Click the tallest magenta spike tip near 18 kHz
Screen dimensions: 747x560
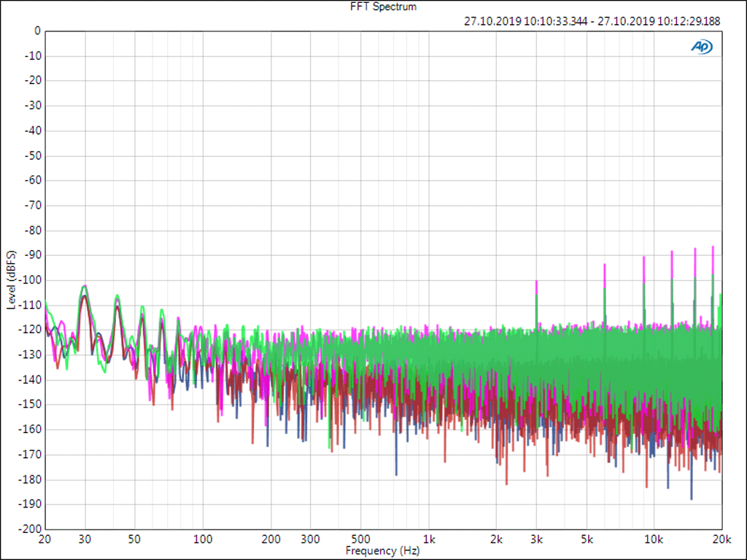coord(713,247)
